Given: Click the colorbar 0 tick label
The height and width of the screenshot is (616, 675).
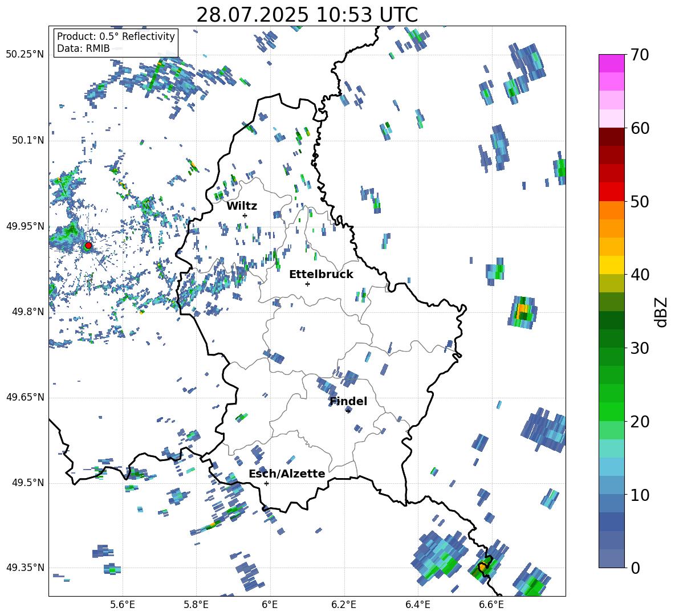Looking at the screenshot, I should point(635,568).
